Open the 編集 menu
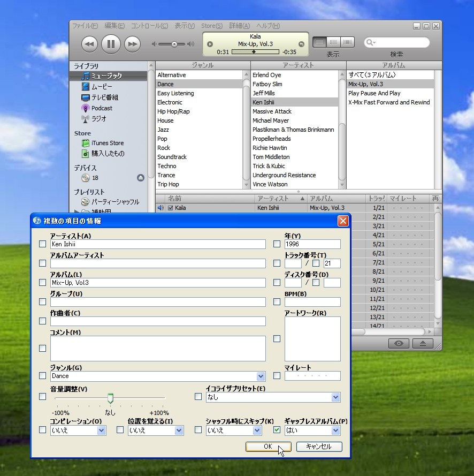474x476 pixels. click(114, 26)
